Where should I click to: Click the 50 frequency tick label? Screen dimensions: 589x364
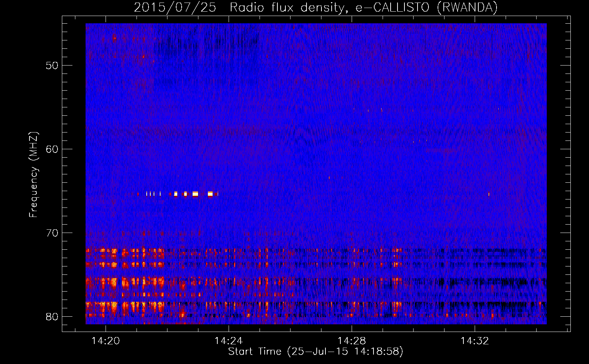click(x=52, y=66)
